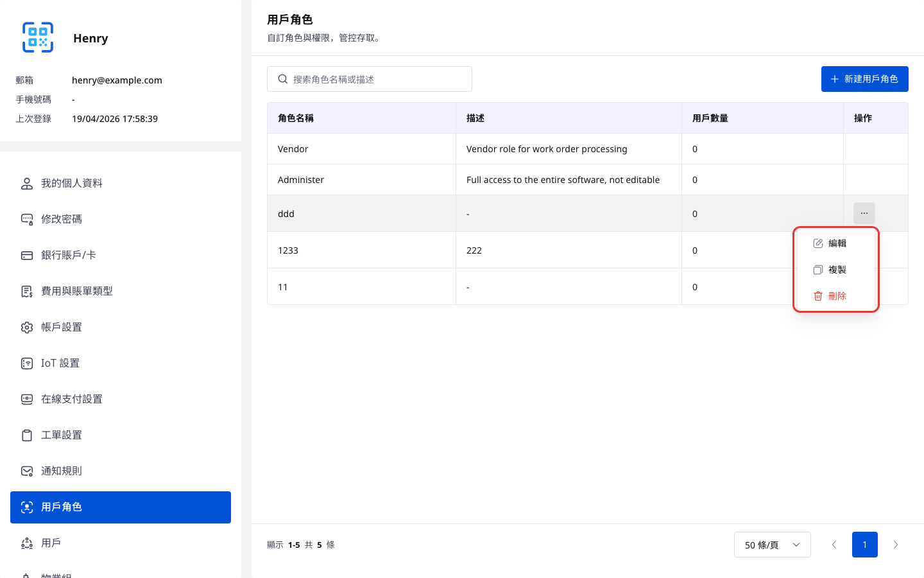Open IoT 設置 in the sidebar

click(x=121, y=363)
